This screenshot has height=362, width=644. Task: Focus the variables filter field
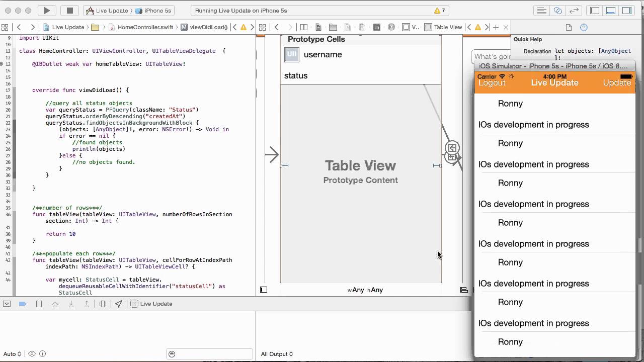[x=209, y=354]
